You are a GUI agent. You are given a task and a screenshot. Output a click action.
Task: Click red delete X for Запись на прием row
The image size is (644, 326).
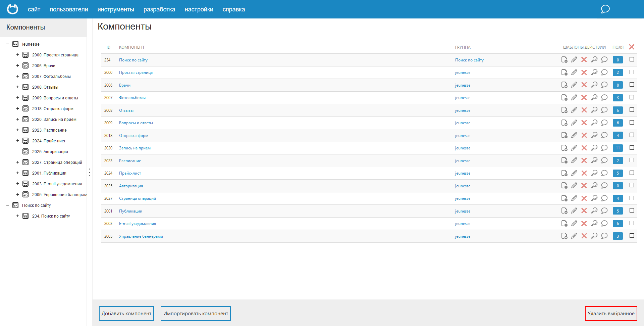click(x=584, y=148)
